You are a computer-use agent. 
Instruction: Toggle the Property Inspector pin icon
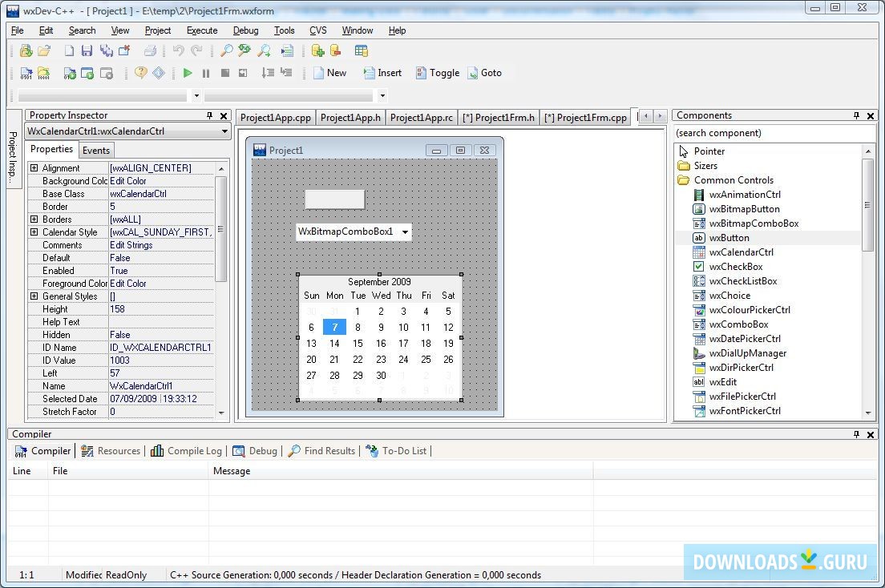tap(210, 115)
